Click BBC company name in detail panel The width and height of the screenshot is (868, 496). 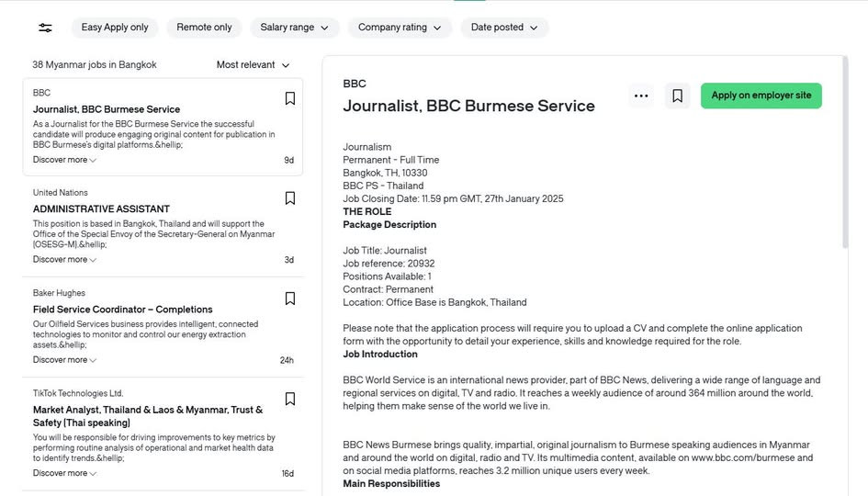[x=355, y=84]
